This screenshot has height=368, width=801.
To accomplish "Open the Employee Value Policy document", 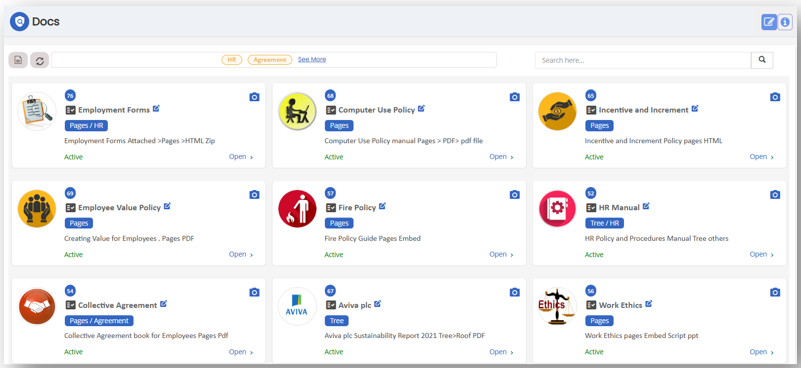I will pos(241,255).
